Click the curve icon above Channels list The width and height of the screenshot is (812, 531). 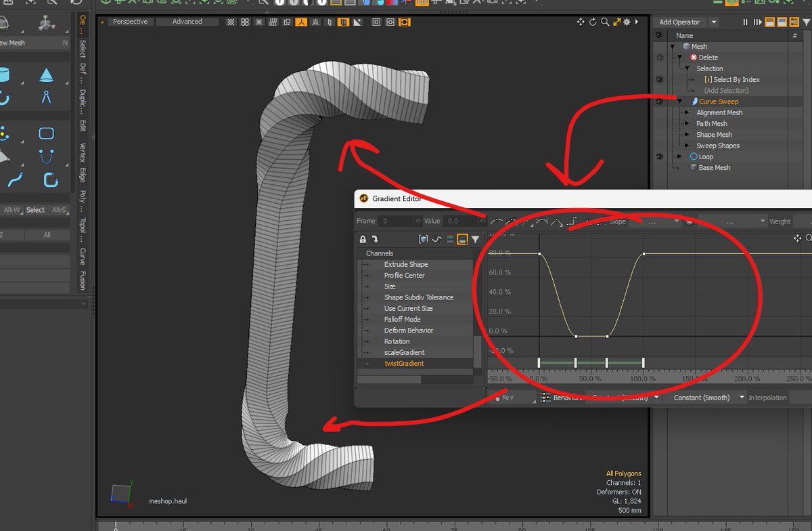tap(436, 239)
